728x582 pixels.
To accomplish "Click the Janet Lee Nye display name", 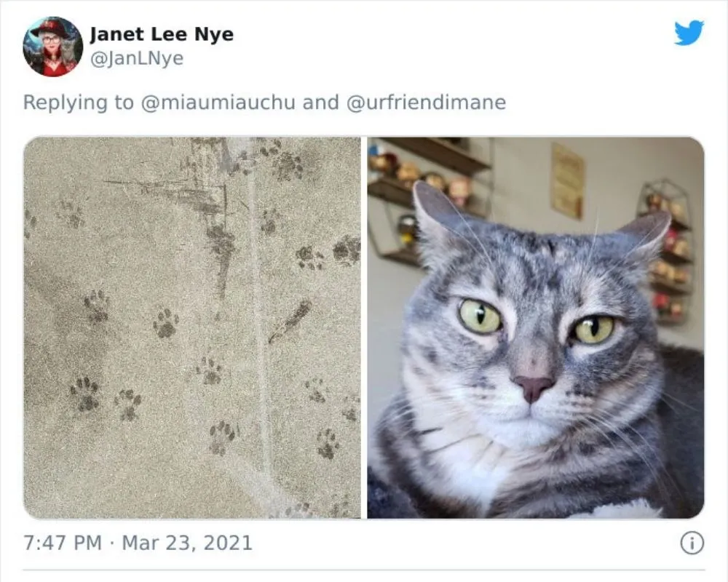I will 162,34.
